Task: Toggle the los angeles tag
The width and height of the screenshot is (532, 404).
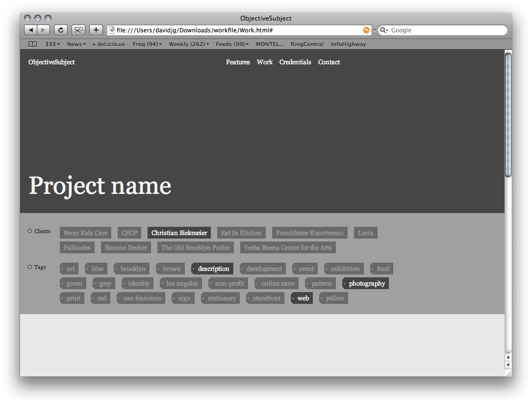Action: coord(180,283)
